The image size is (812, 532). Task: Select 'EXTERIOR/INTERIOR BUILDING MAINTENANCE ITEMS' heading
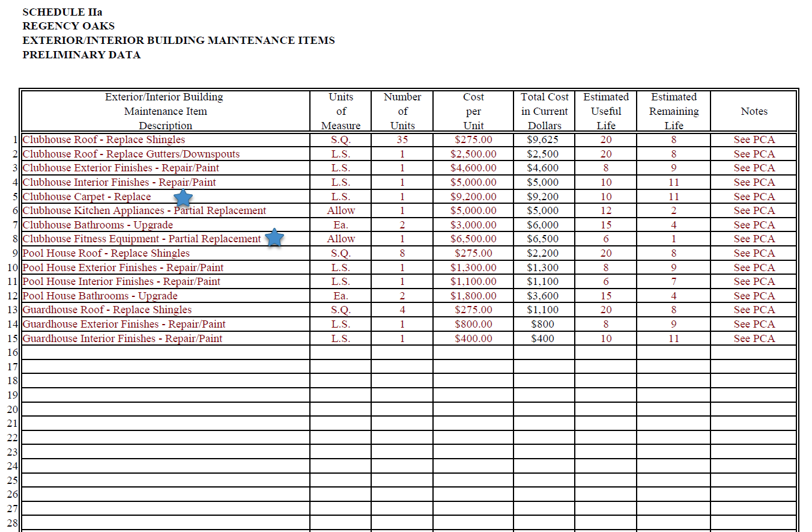coord(178,40)
